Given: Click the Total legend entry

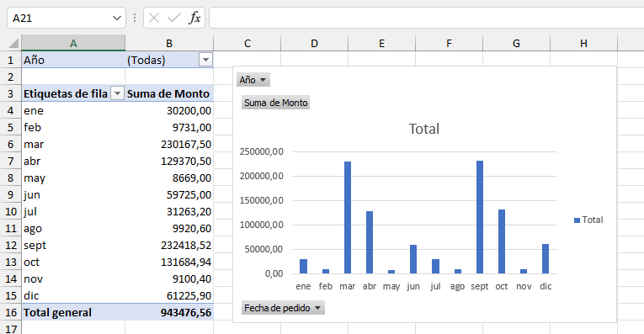Looking at the screenshot, I should [588, 220].
